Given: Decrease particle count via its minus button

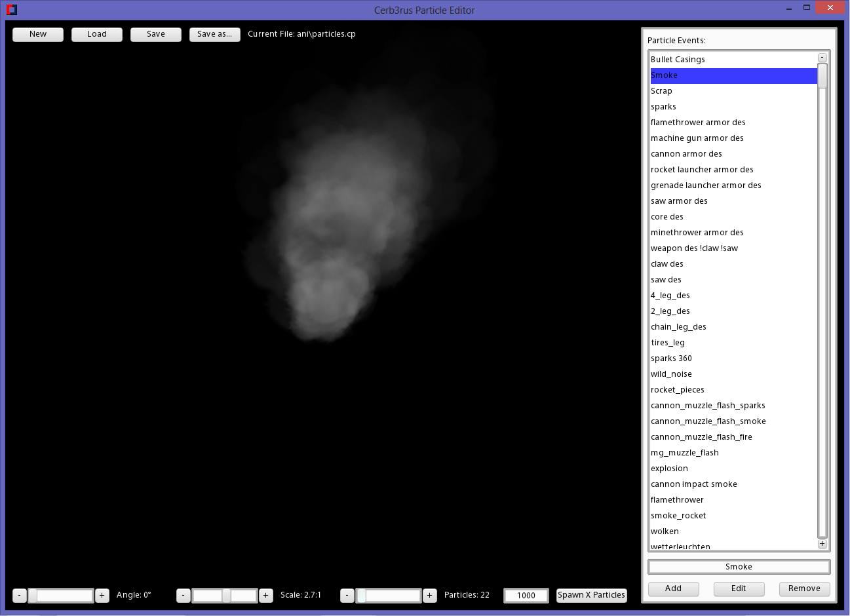Looking at the screenshot, I should point(347,595).
